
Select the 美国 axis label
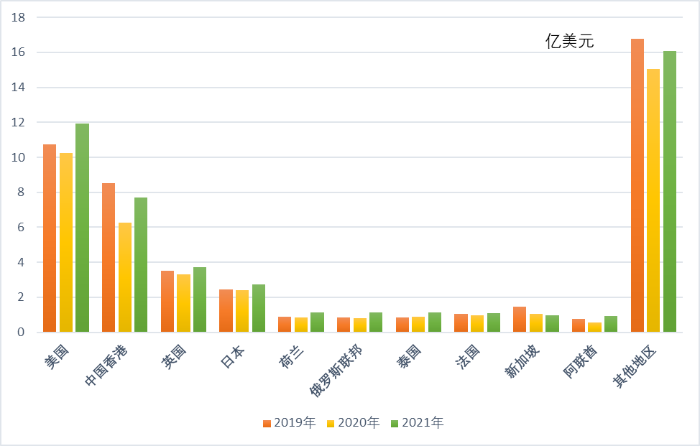[x=57, y=356]
